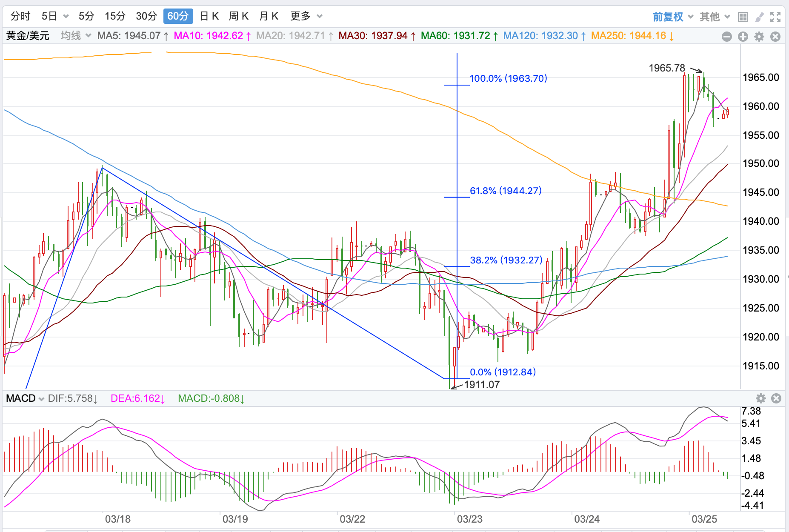The image size is (789, 532).
Task: Click the grid layout icon
Action: [x=743, y=17]
